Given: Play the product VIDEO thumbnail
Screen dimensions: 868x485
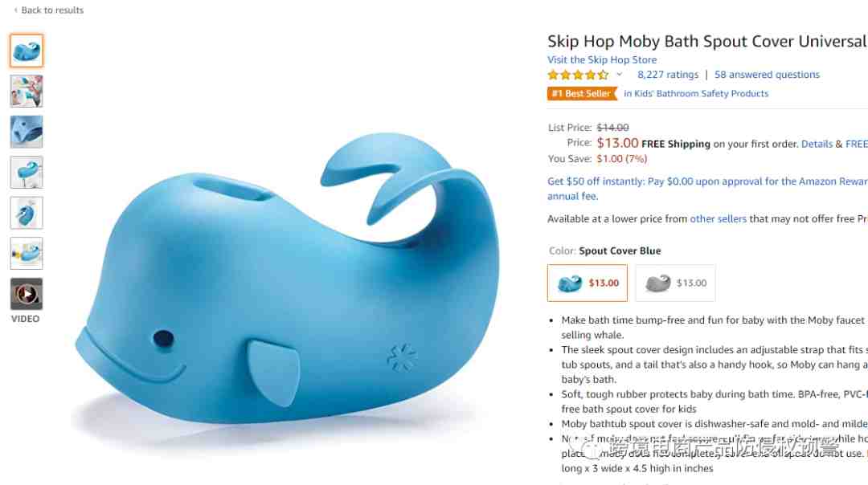Looking at the screenshot, I should pos(26,294).
